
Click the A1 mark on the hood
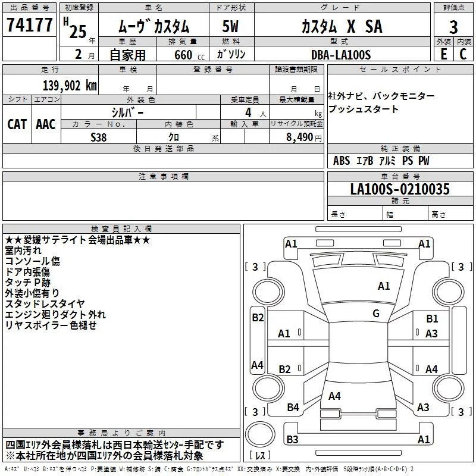[384, 286]
